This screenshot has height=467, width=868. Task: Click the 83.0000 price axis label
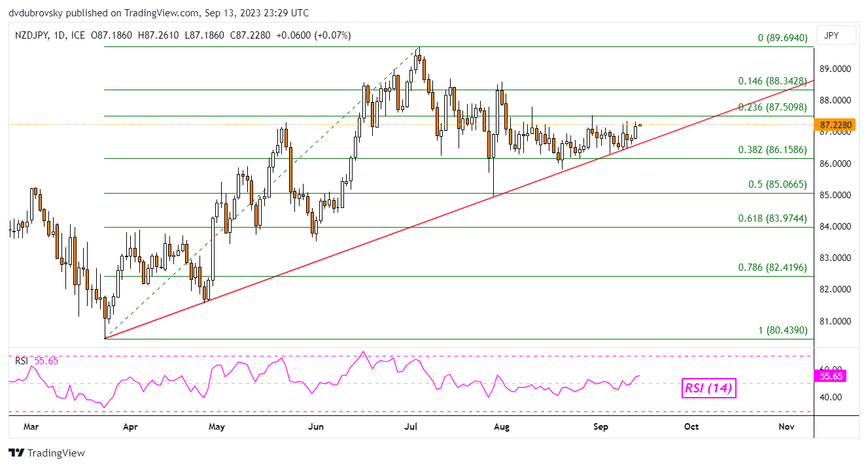(836, 258)
